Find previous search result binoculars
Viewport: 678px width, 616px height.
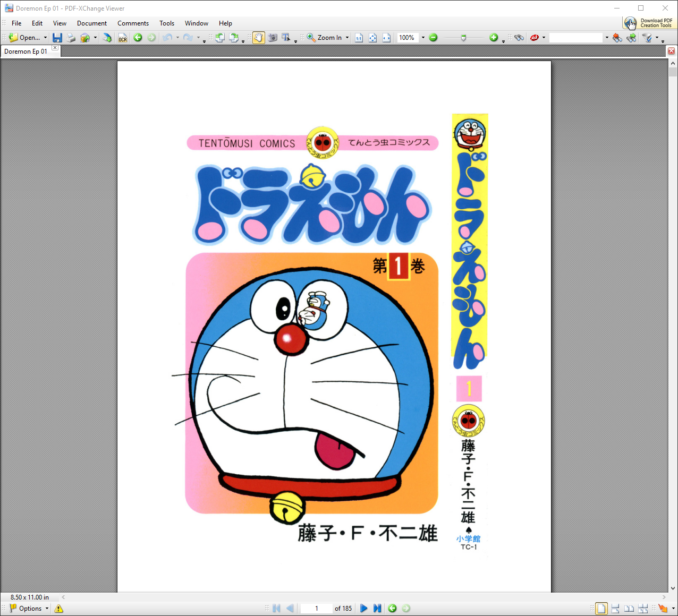[x=617, y=38]
